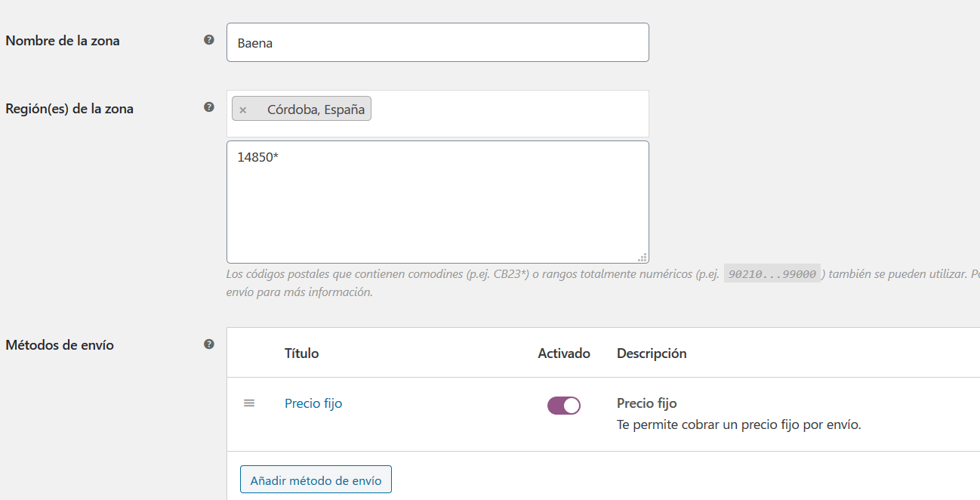Click help icon beside Métodos de envío
Screen dimensions: 980x500
click(x=209, y=344)
